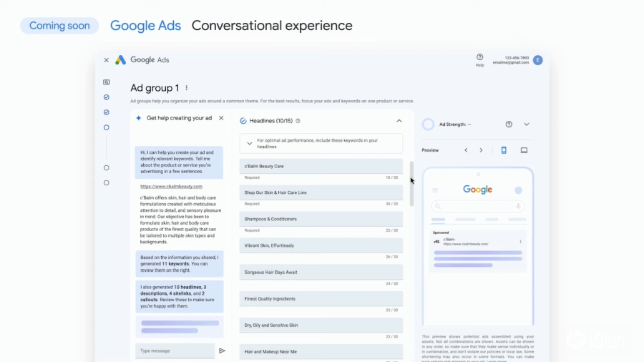Open the cbalmbeauty.com link in chat
This screenshot has height=362, width=644.
click(x=171, y=186)
